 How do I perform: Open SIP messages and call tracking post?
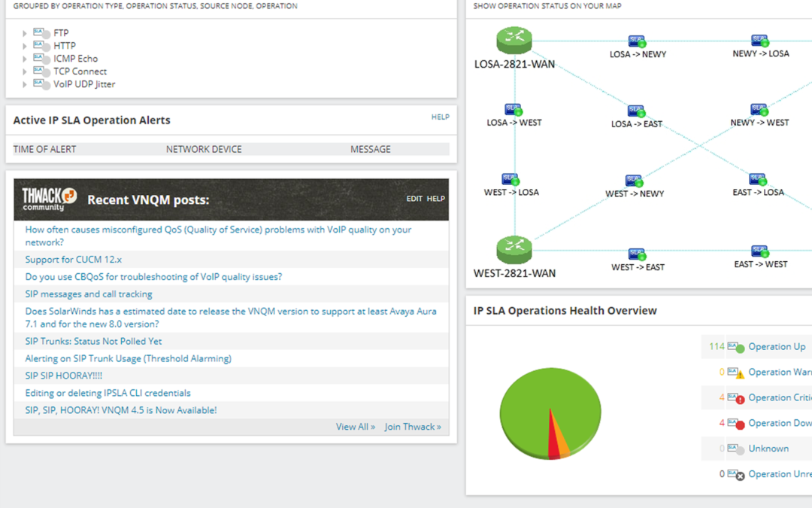point(89,294)
